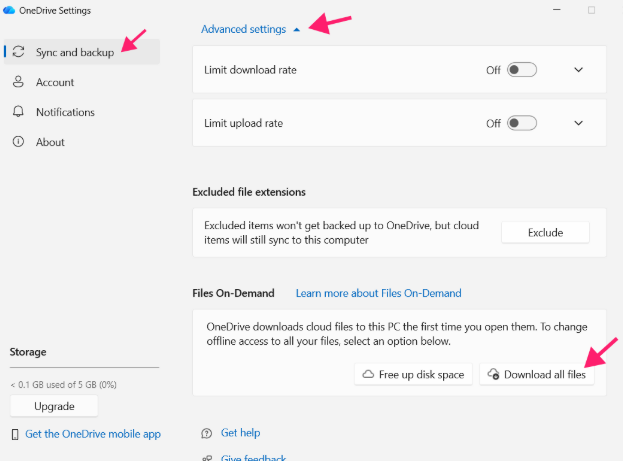
Task: Click the Upgrade storage button
Action: point(54,406)
